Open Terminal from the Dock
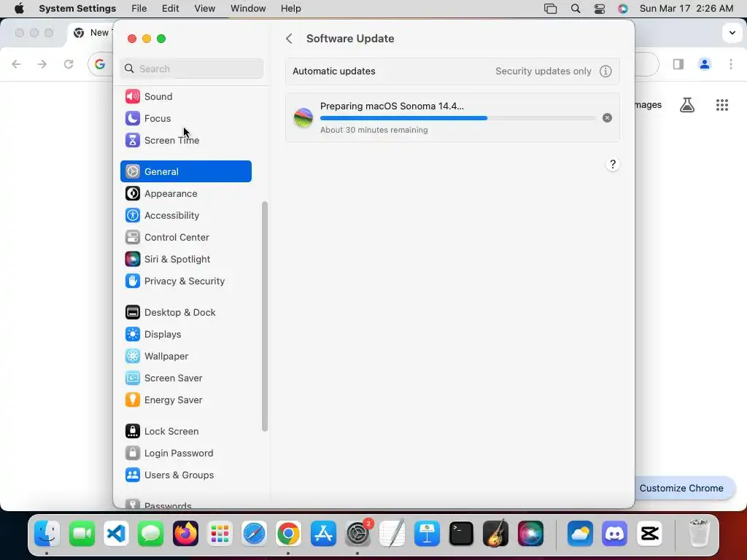Screen dimensions: 747x560 461,533
